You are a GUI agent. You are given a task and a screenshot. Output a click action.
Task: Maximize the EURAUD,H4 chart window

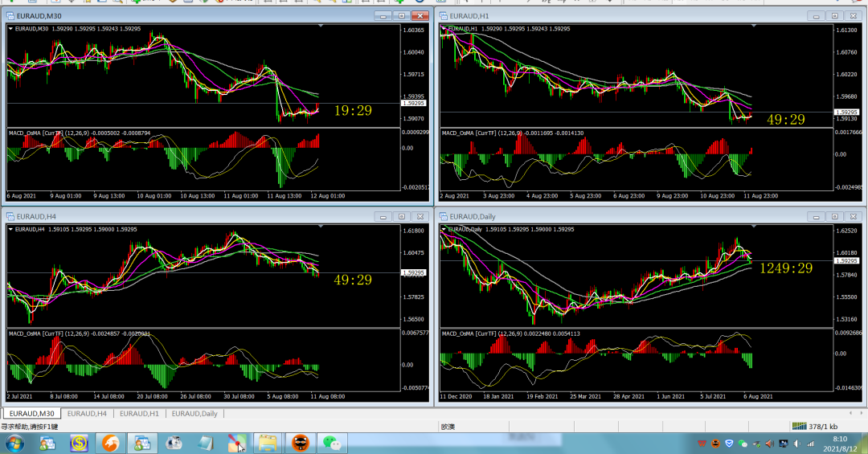tap(402, 216)
